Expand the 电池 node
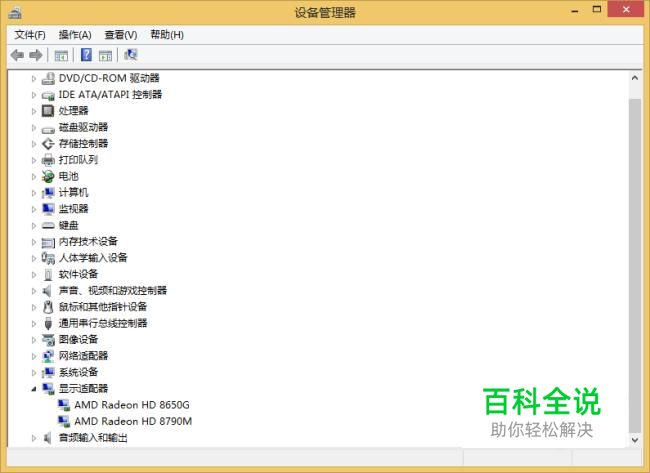 click(x=34, y=177)
